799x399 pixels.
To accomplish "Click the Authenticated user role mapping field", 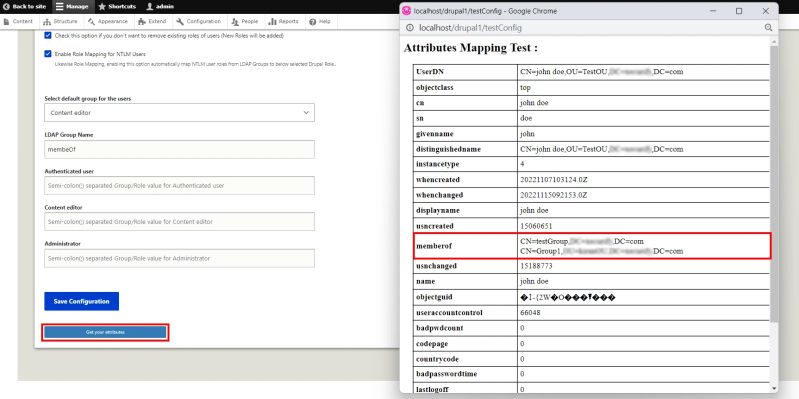I will pos(179,185).
